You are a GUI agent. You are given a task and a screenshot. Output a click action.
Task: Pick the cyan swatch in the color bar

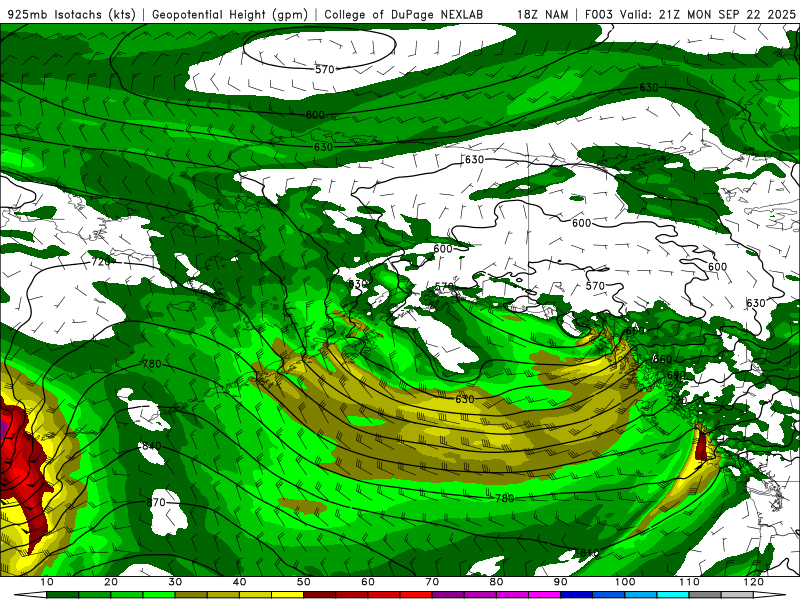click(673, 595)
